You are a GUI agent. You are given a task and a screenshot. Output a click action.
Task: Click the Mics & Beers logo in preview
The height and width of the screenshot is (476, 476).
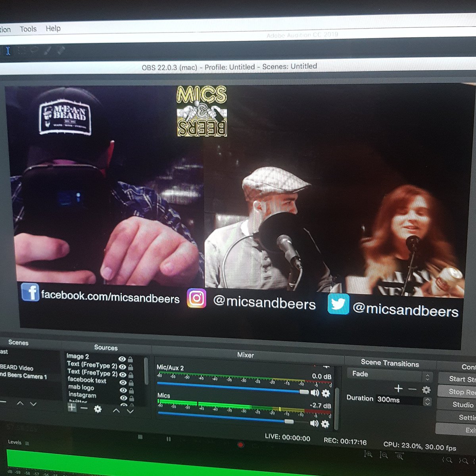(202, 111)
